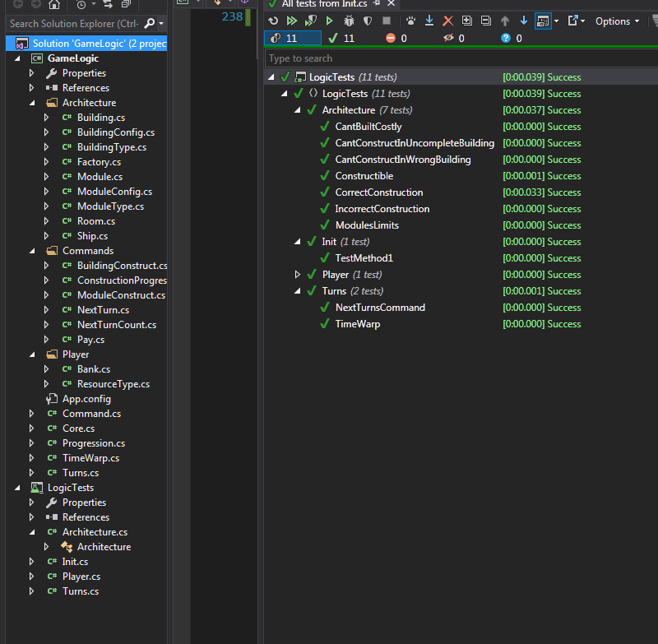Toggle the passed tests filter showing 11

coord(341,38)
